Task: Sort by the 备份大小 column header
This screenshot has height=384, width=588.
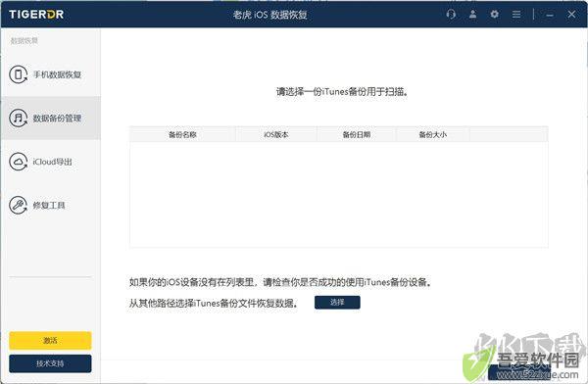Action: 433,134
